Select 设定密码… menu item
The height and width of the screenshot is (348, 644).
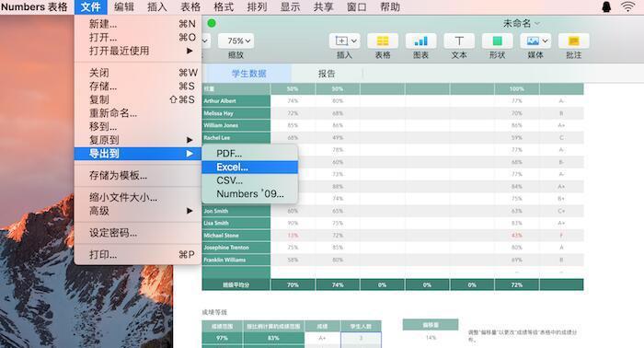(x=138, y=233)
